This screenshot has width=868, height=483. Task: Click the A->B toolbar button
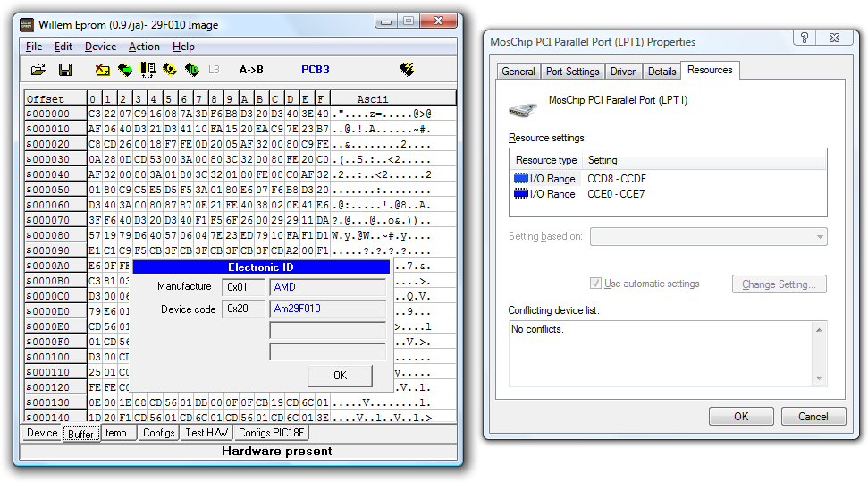tap(251, 70)
